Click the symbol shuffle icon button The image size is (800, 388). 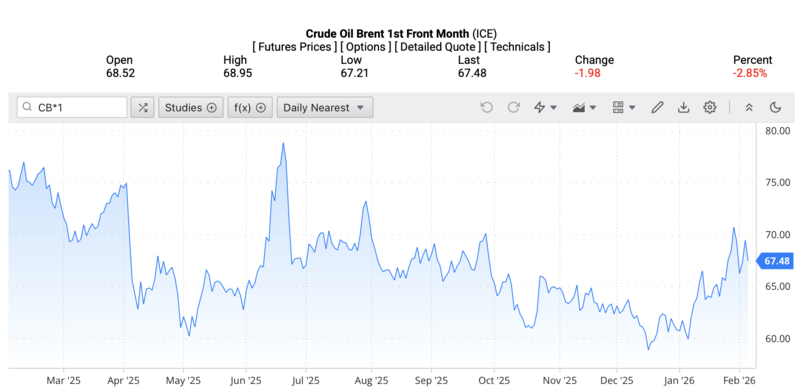point(142,108)
